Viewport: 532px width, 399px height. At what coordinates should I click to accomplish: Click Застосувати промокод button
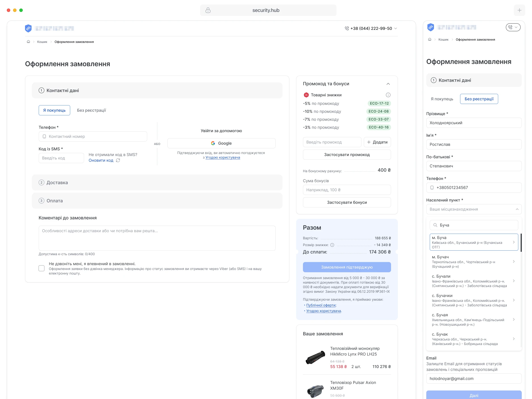(347, 155)
